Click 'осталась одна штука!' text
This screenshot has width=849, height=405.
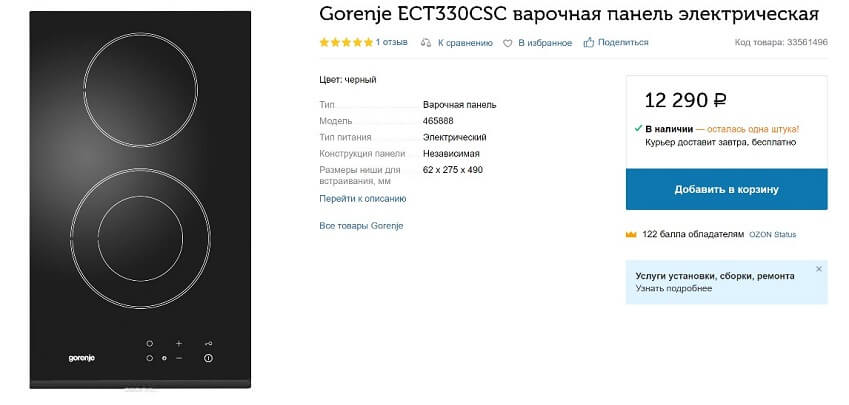753,129
